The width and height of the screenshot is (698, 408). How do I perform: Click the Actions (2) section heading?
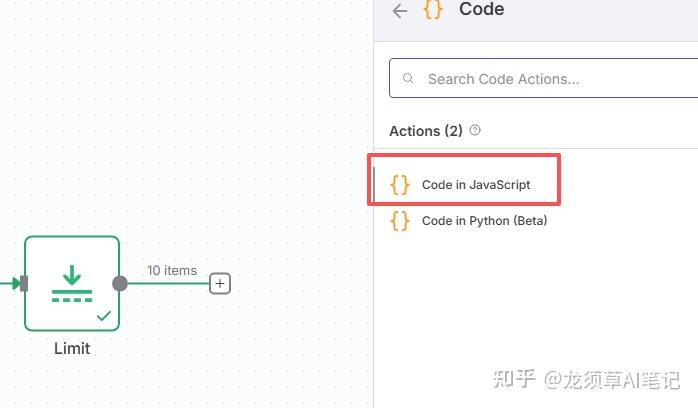pyautogui.click(x=426, y=131)
